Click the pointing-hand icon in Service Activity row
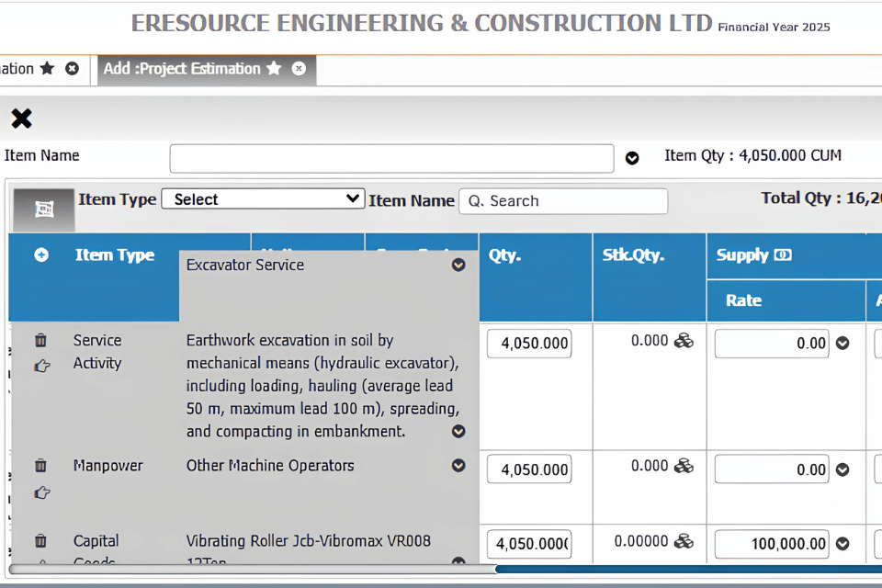The image size is (882, 588). (41, 366)
